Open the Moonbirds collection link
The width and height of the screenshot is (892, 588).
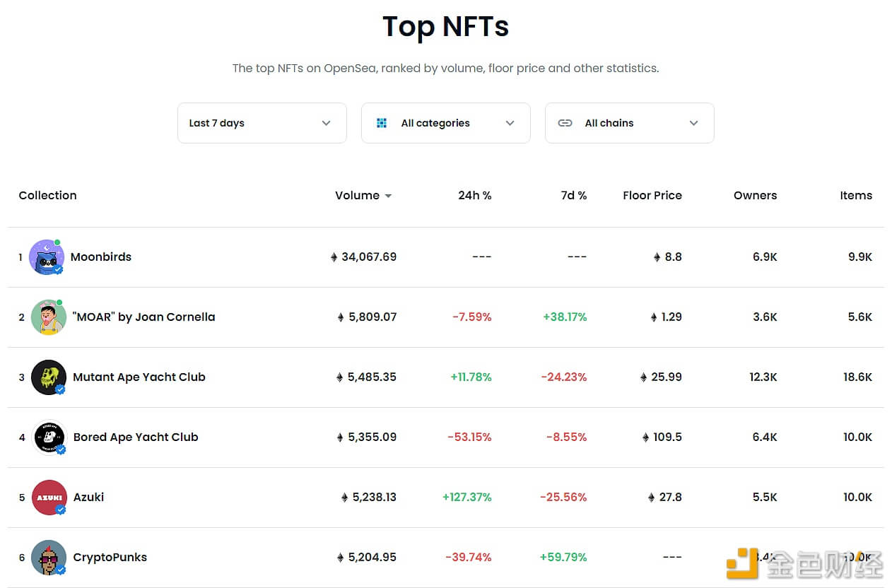pyautogui.click(x=101, y=257)
